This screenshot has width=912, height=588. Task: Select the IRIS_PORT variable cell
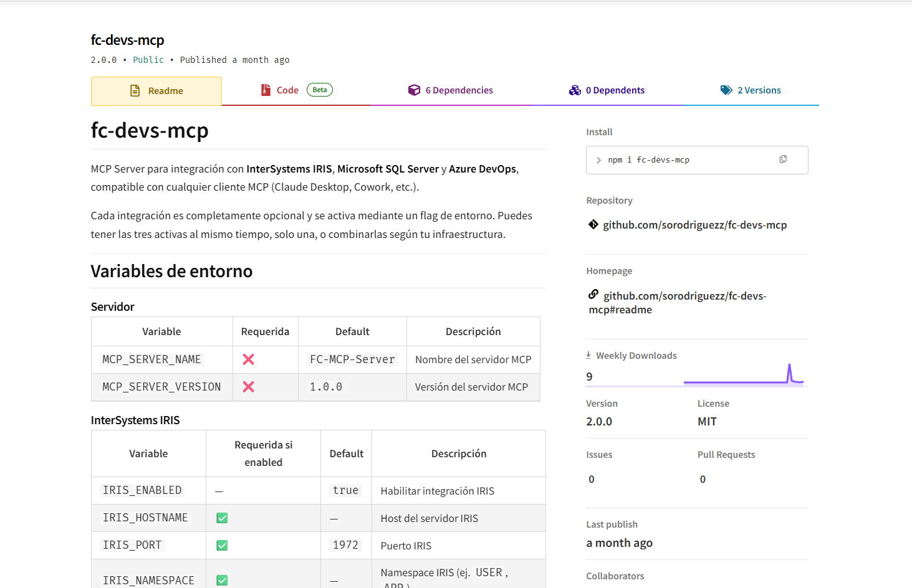click(148, 545)
